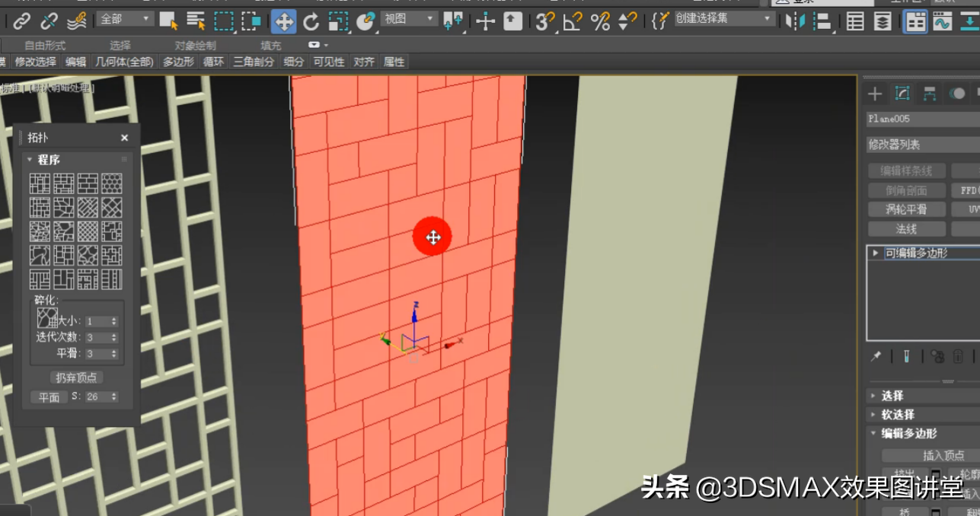Open the 视图 reference coordinate dropdown

tap(410, 18)
